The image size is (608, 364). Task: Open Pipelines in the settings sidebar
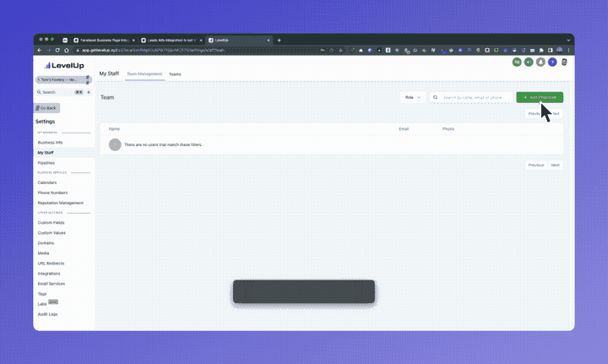[x=46, y=163]
